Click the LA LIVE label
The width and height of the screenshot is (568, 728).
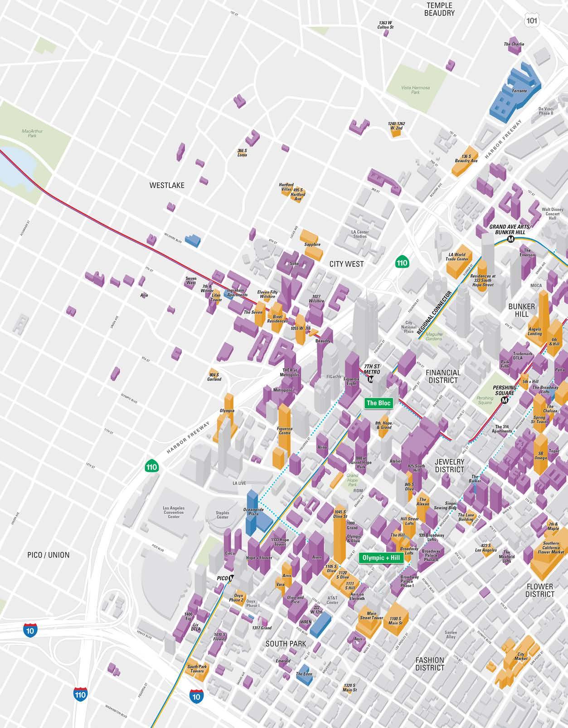239,483
